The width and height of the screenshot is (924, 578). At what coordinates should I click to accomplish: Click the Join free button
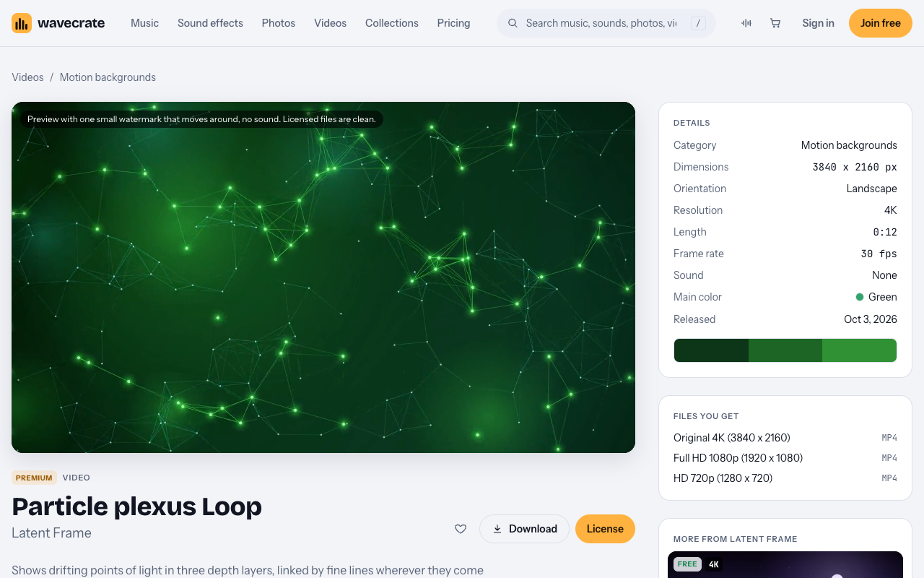(881, 23)
